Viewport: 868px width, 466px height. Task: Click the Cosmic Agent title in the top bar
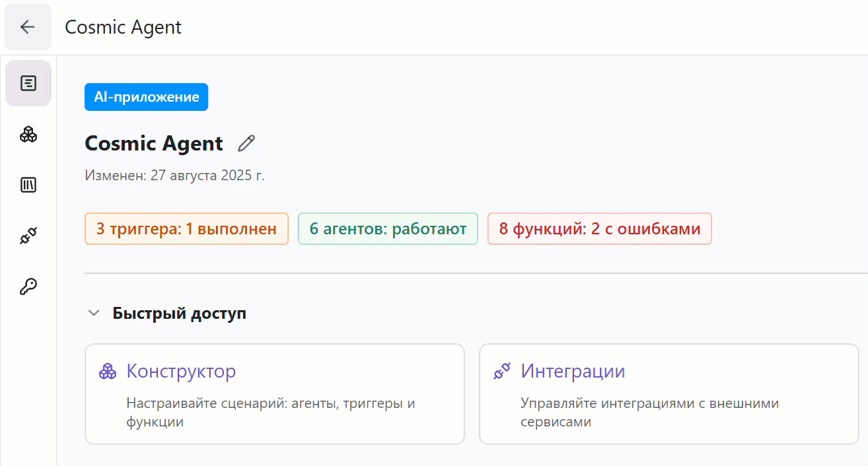[x=123, y=27]
